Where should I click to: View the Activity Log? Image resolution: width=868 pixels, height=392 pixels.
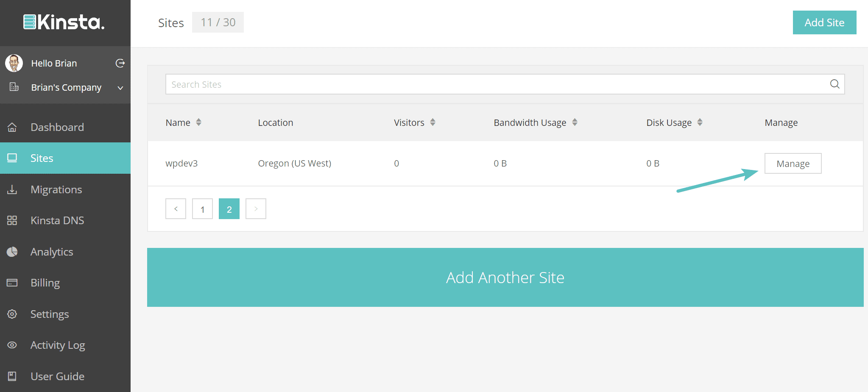65,345
